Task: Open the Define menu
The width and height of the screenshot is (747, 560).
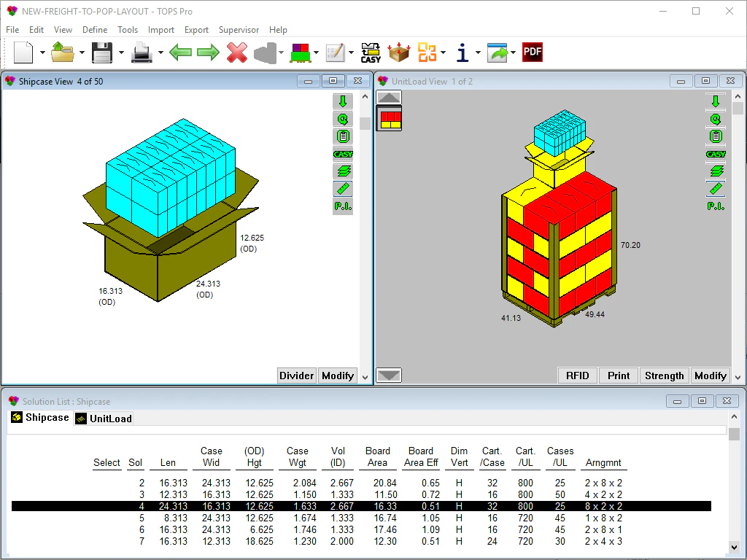Action: pos(95,30)
